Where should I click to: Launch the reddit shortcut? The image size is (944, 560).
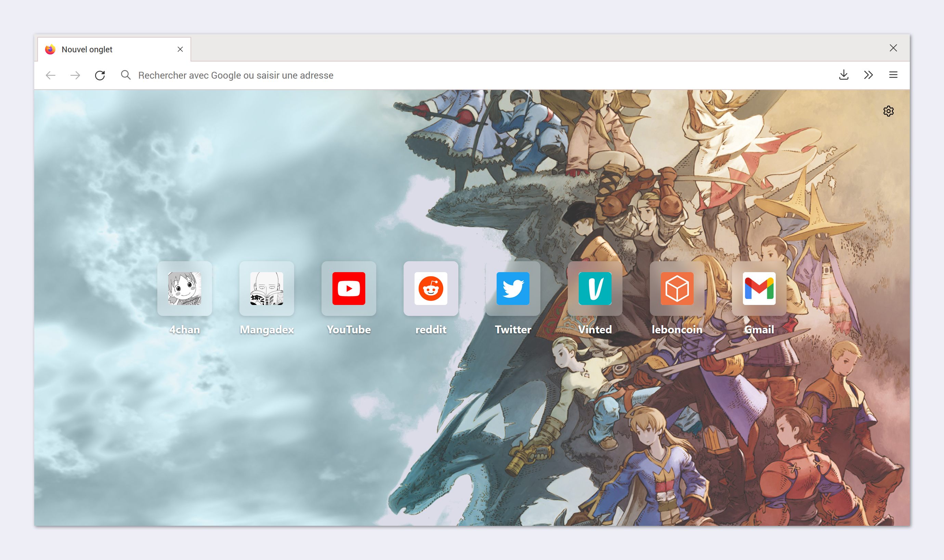click(x=431, y=288)
